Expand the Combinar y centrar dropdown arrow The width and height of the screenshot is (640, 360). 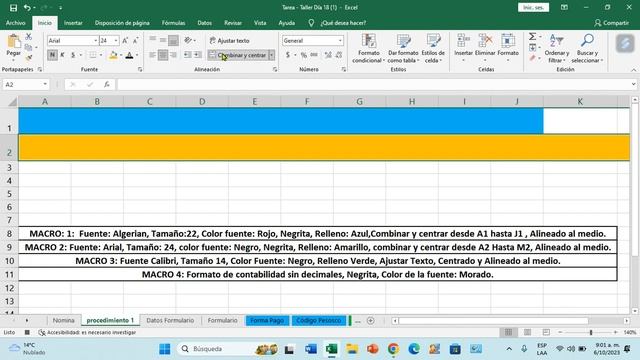271,55
